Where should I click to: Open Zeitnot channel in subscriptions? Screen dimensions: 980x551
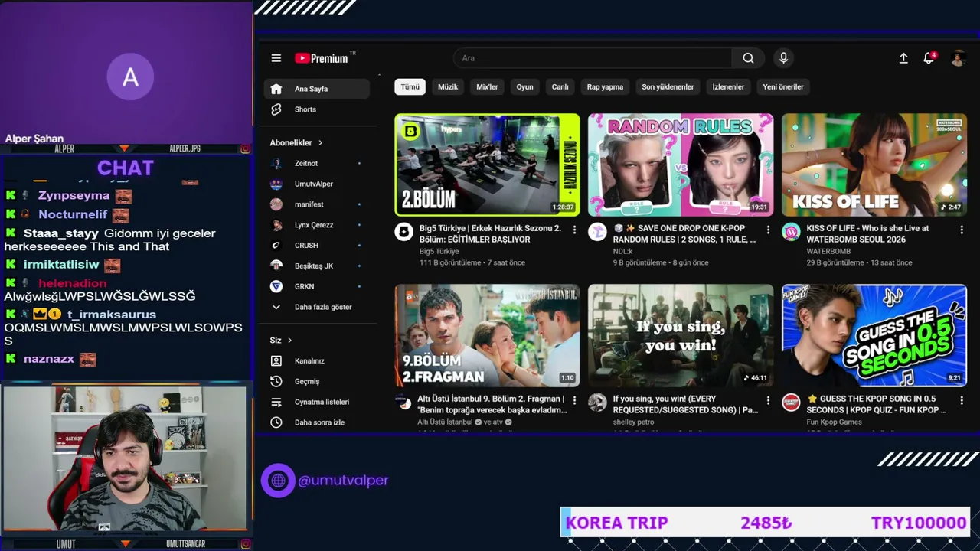[316, 163]
